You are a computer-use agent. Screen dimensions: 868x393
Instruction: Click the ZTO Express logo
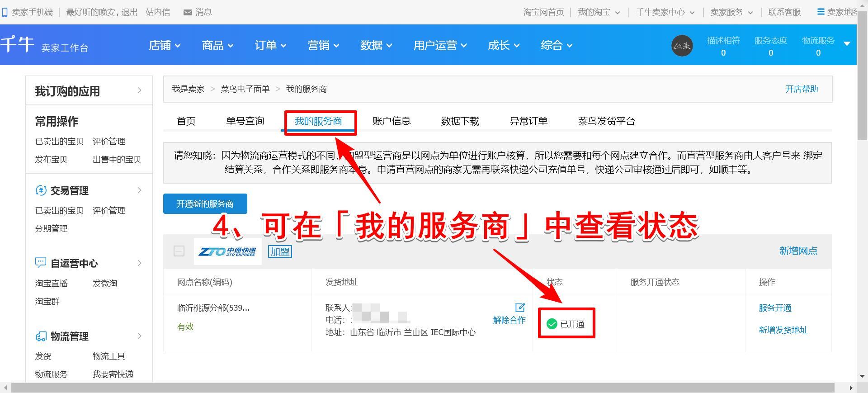pyautogui.click(x=228, y=251)
